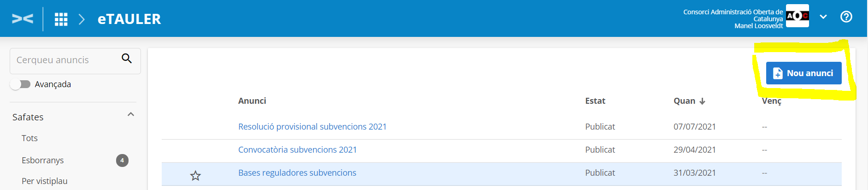Star the Bases reguladores subvencions row
Screen dimensions: 868x190
pos(196,176)
